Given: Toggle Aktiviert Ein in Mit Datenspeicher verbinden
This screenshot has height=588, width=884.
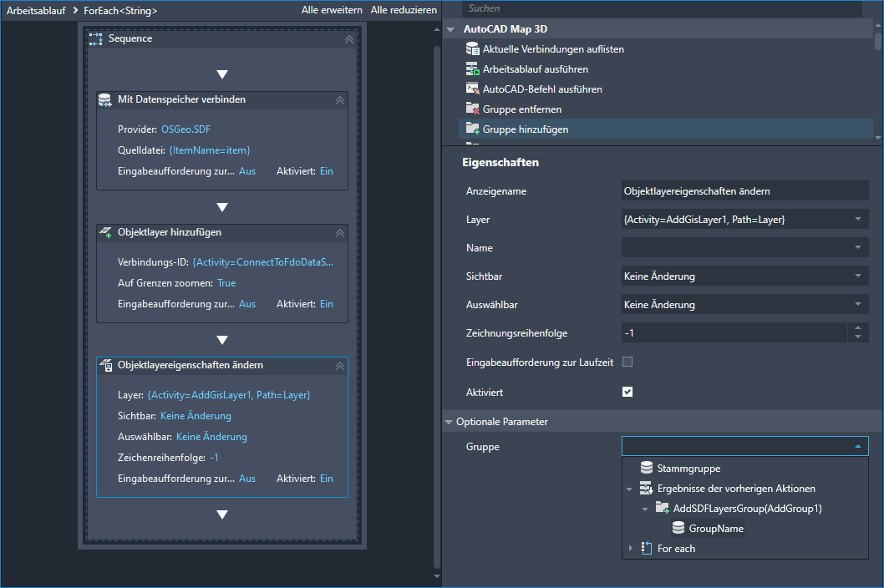Looking at the screenshot, I should 327,171.
